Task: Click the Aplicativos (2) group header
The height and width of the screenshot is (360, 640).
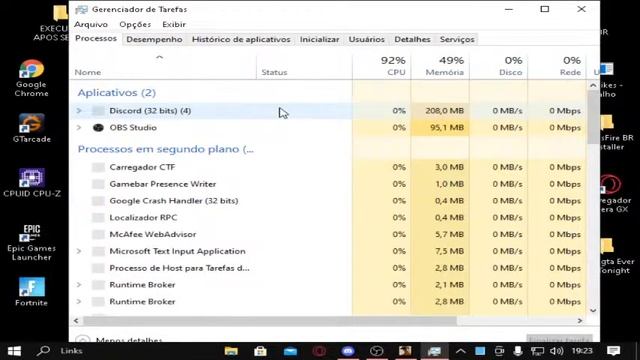Action: 117,93
